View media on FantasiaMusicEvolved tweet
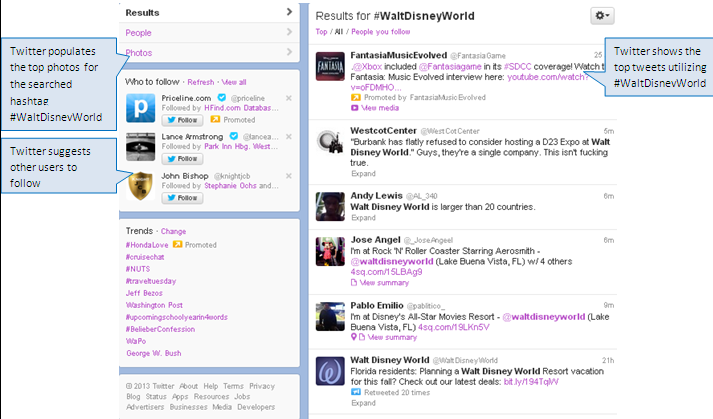Image resolution: width=713 pixels, height=419 pixels. [x=380, y=108]
